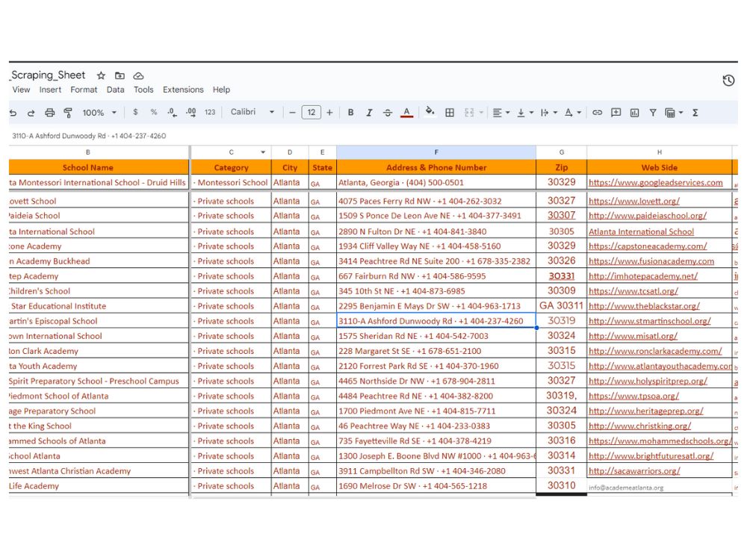Select the 'GA 30311' zip cell
The width and height of the screenshot is (747, 560).
pos(561,305)
